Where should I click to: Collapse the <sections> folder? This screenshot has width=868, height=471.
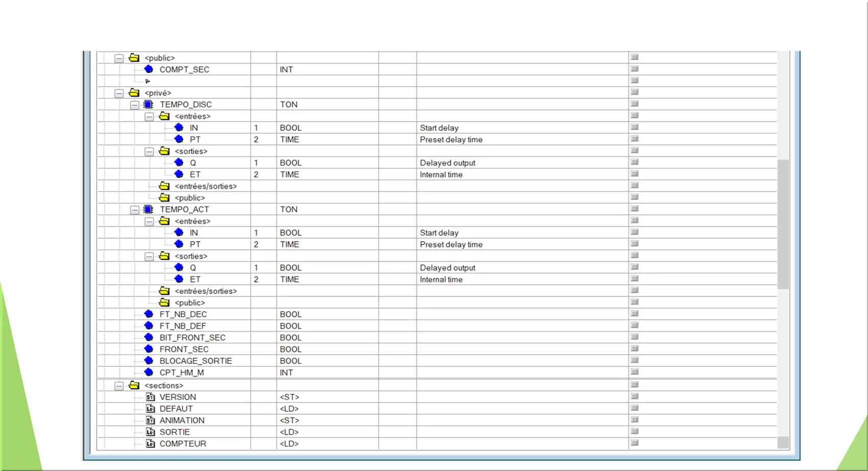(119, 386)
